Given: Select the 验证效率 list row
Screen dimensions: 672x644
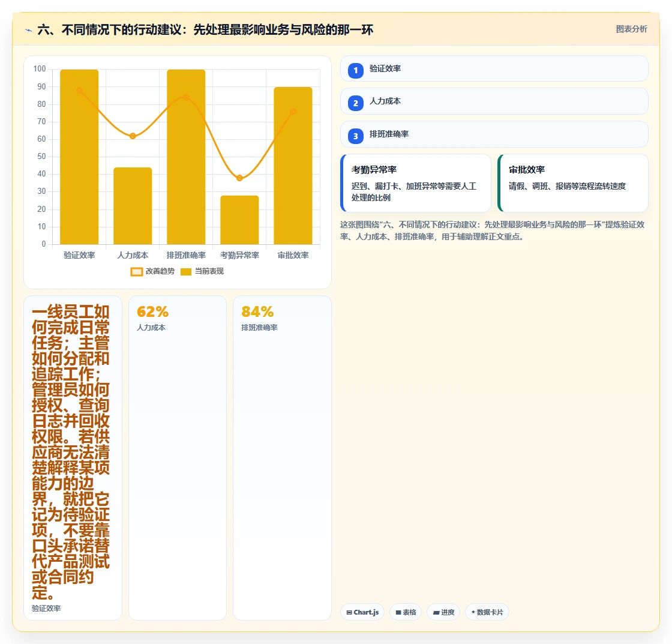Looking at the screenshot, I should 494,68.
